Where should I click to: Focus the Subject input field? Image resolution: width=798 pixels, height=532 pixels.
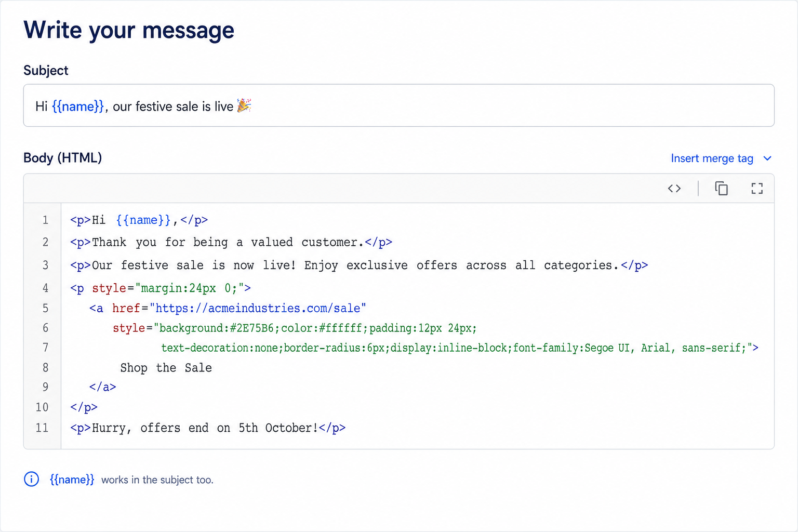(399, 105)
